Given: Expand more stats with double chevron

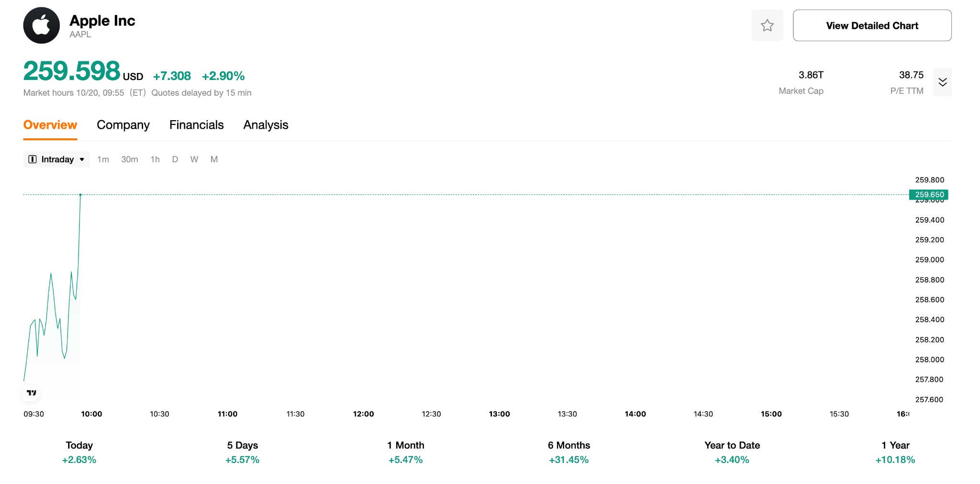Looking at the screenshot, I should tap(942, 82).
